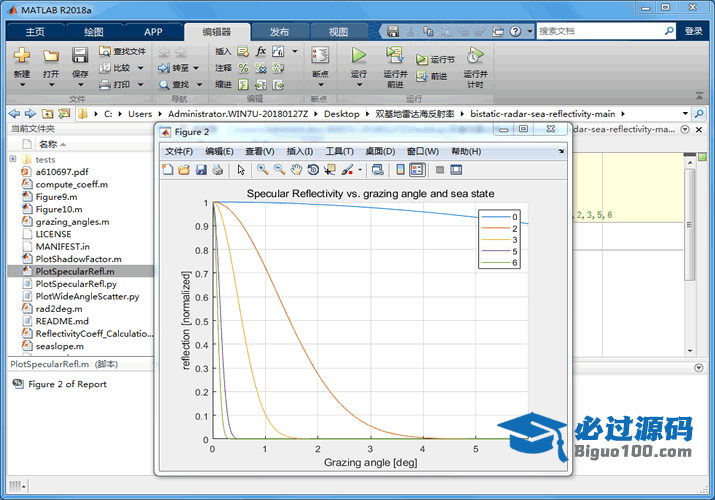Click the Compare (比较) icon
The image size is (715, 500).
point(105,68)
